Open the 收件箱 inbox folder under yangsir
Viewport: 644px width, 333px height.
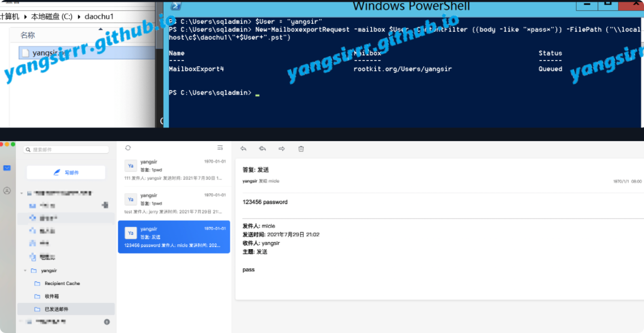coord(66,296)
